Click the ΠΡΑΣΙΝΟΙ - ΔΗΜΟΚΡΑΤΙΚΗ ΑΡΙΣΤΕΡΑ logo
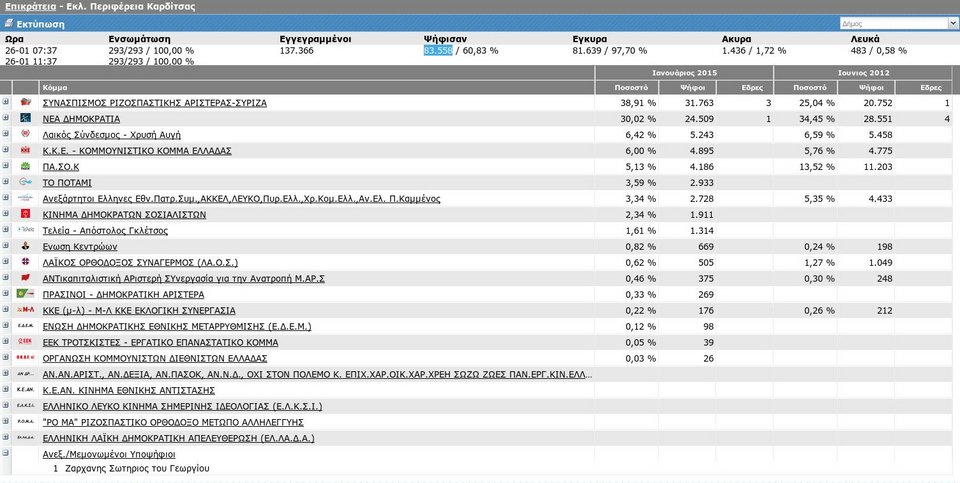 click(x=26, y=295)
